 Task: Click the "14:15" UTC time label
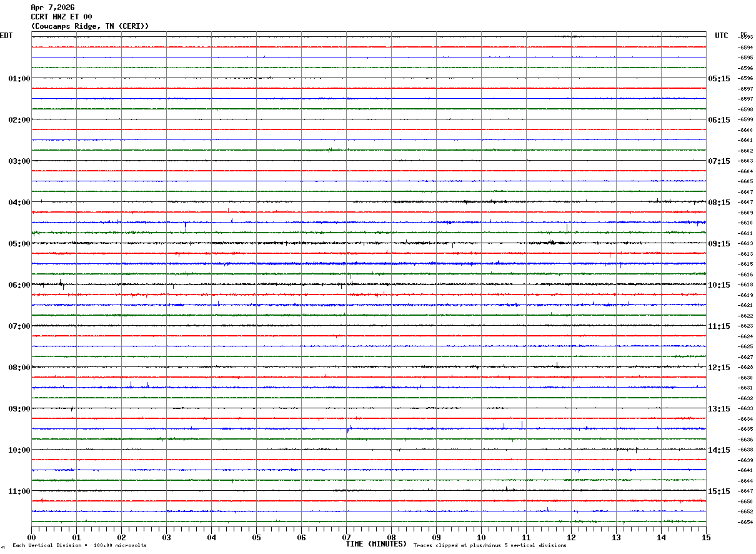[x=719, y=450]
